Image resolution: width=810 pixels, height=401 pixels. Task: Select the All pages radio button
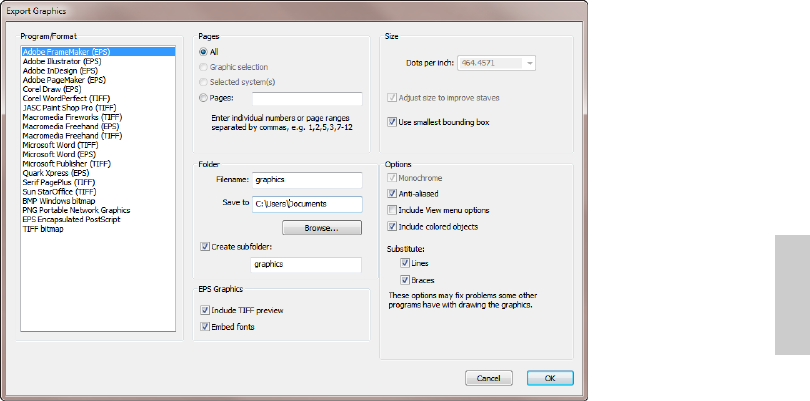[204, 52]
